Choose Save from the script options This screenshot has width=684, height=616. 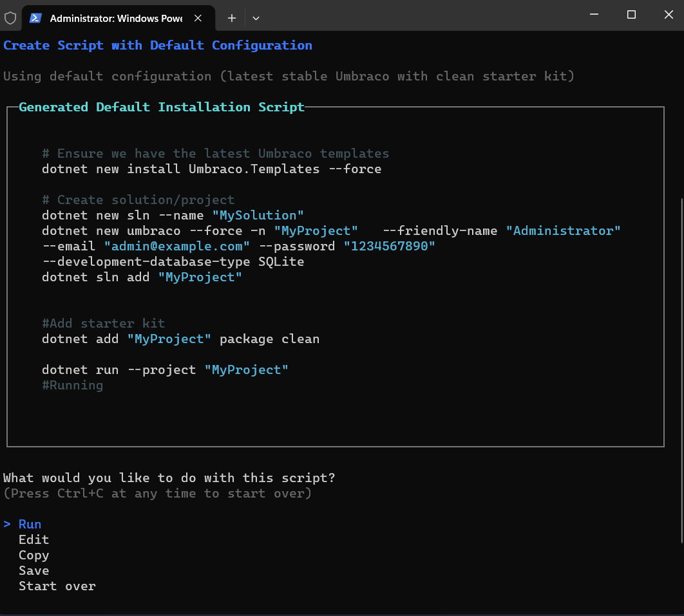coord(33,570)
